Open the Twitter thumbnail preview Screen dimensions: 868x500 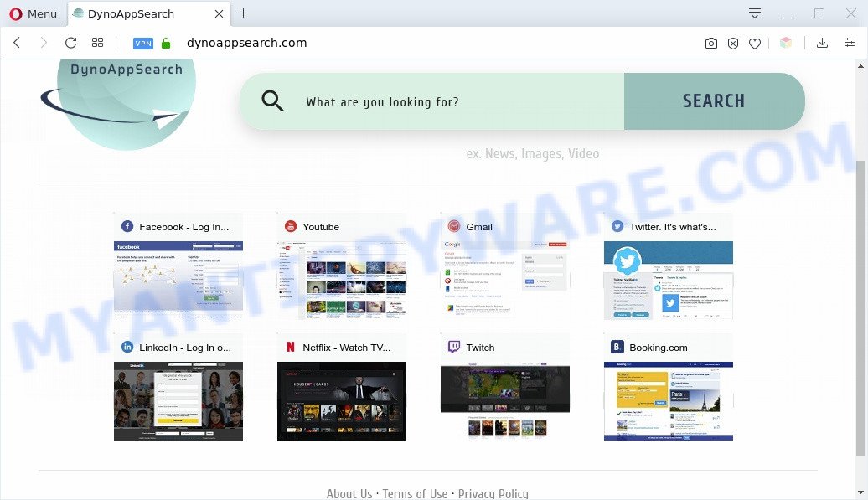click(x=668, y=281)
